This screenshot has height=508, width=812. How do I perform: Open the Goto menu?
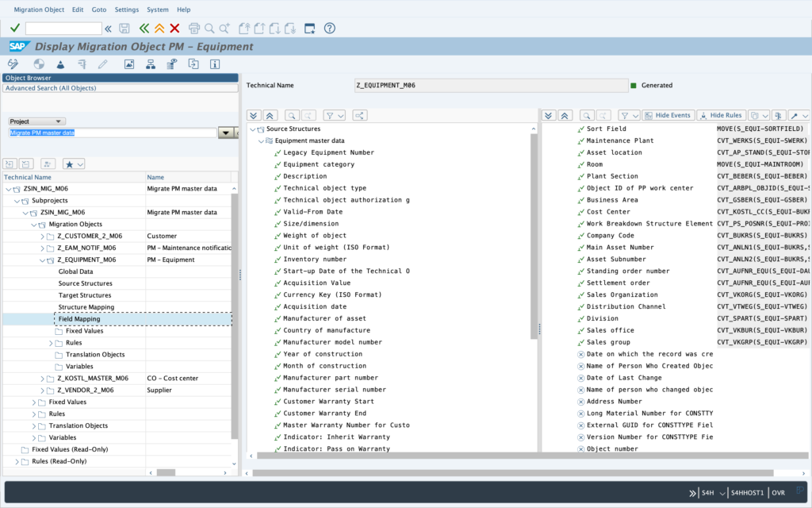coord(99,10)
